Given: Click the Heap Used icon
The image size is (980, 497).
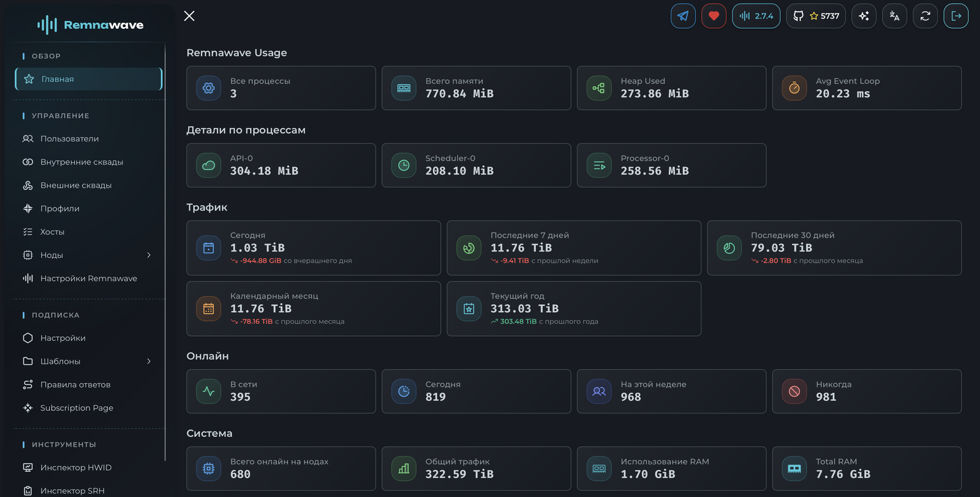Looking at the screenshot, I should 599,88.
